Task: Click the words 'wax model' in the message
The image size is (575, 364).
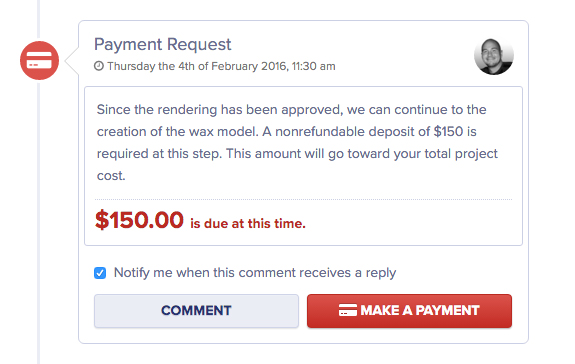Action: coord(224,132)
